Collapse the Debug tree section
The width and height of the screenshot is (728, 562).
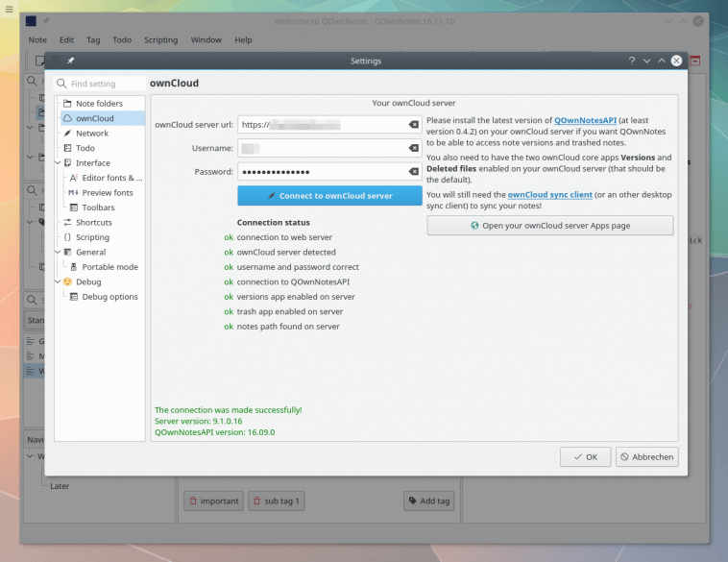point(59,282)
